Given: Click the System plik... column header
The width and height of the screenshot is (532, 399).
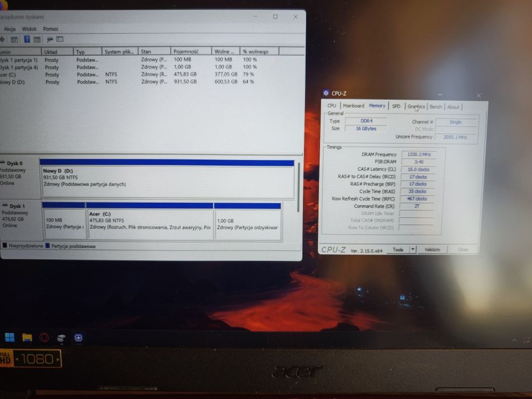Looking at the screenshot, I should click(x=120, y=51).
